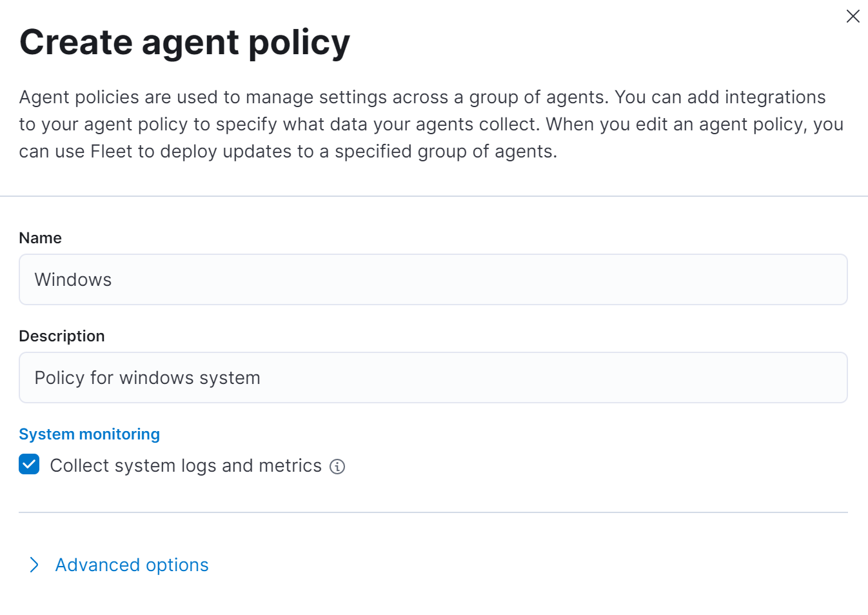Viewport: 868px width, 615px height.
Task: Click the Collect system logs and metrics label
Action: 186,466
